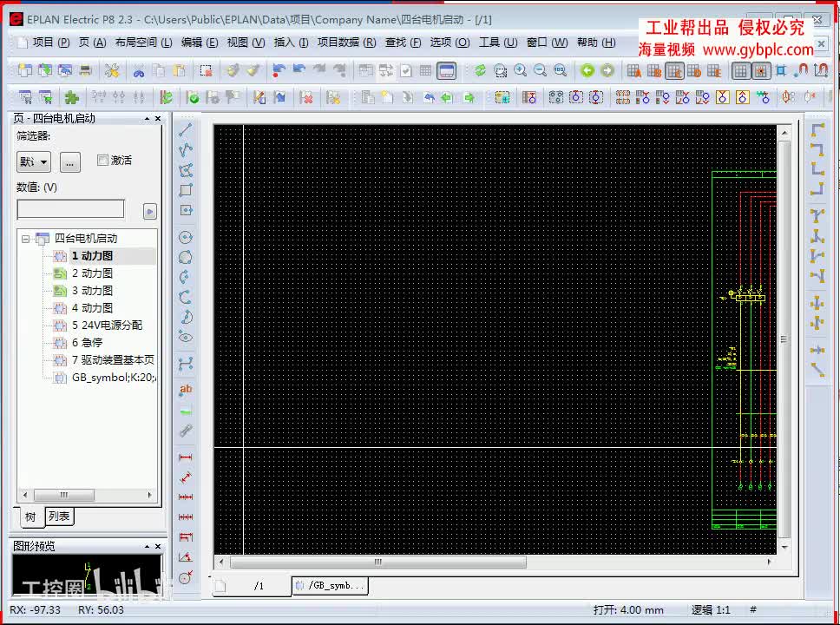Screen dimensions: 840x625
Task: Select the grid B icon
Action: [x=654, y=70]
